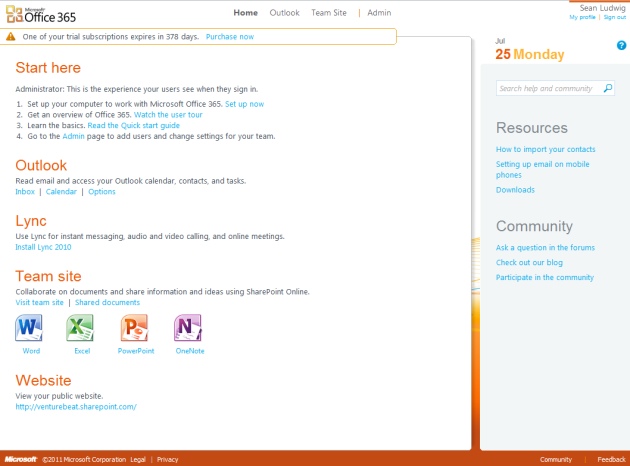
Task: Click the Purchase now link
Action: (x=230, y=37)
